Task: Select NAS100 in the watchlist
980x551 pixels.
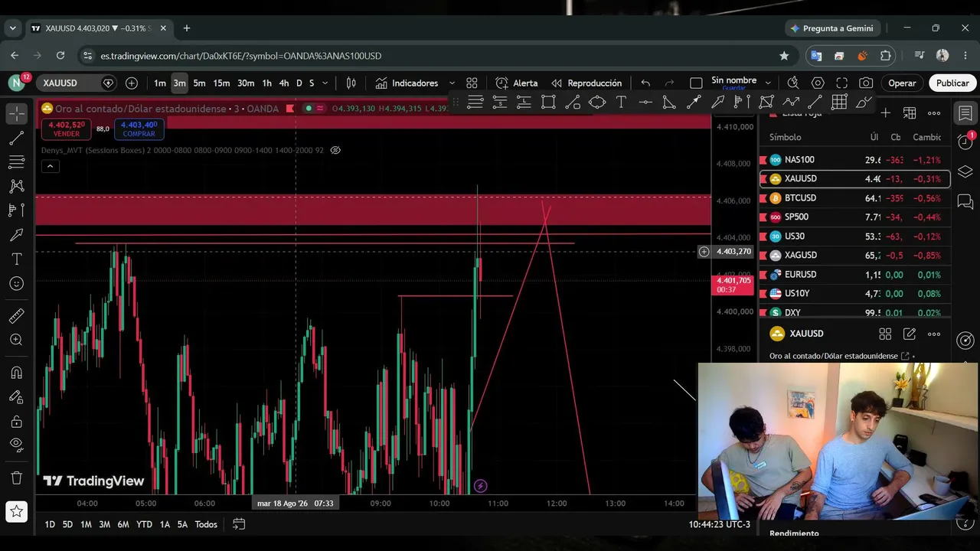Action: (x=854, y=160)
